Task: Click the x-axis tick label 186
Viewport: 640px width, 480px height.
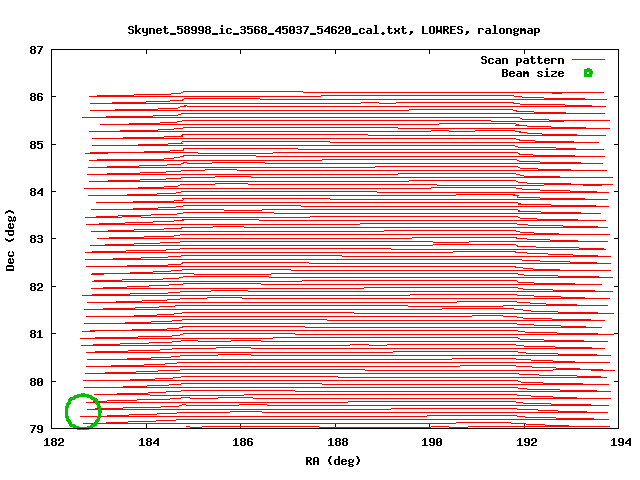Action: 242,442
